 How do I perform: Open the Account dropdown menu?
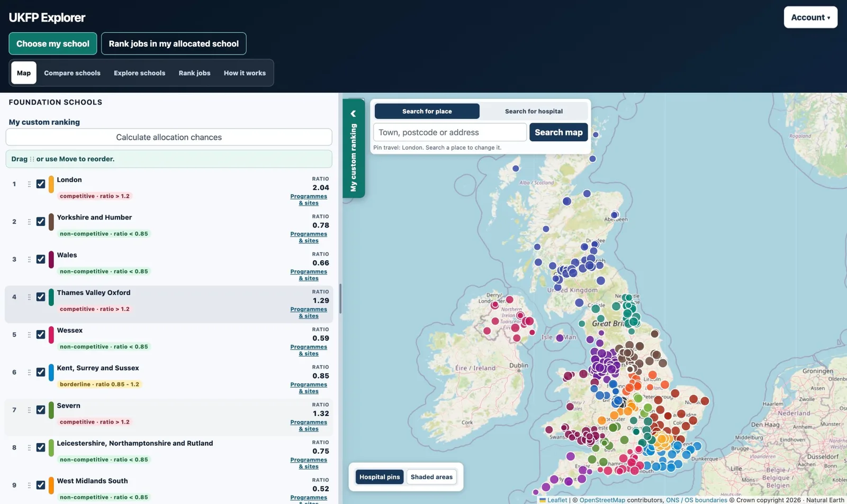810,17
